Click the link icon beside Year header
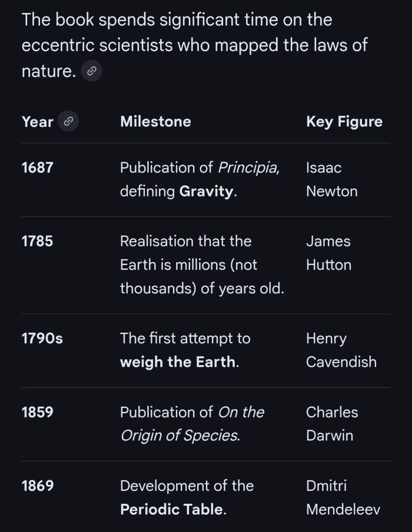 (x=68, y=122)
